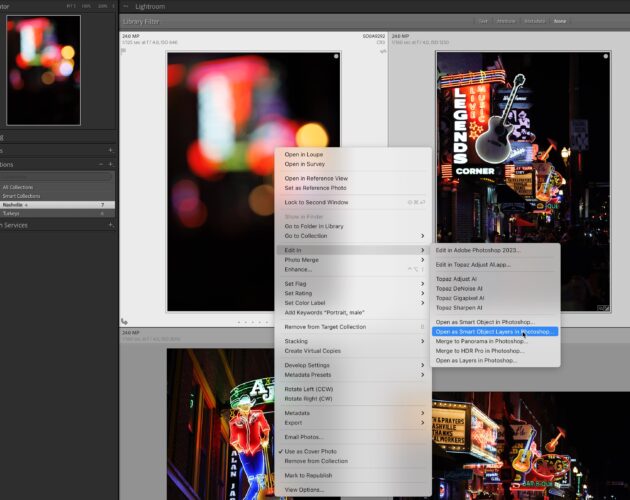Toggle Use as Cover Photo checkmark item
630x500 pixels.
[x=310, y=451]
